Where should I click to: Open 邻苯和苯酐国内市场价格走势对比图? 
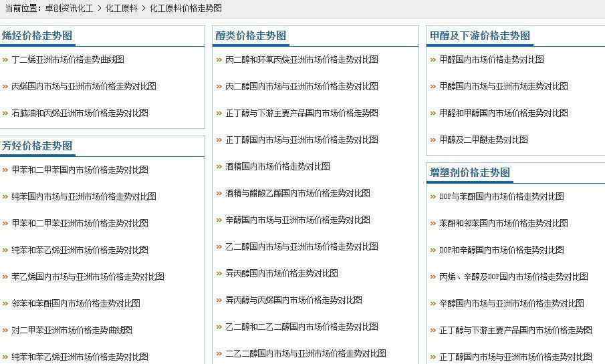(76, 303)
